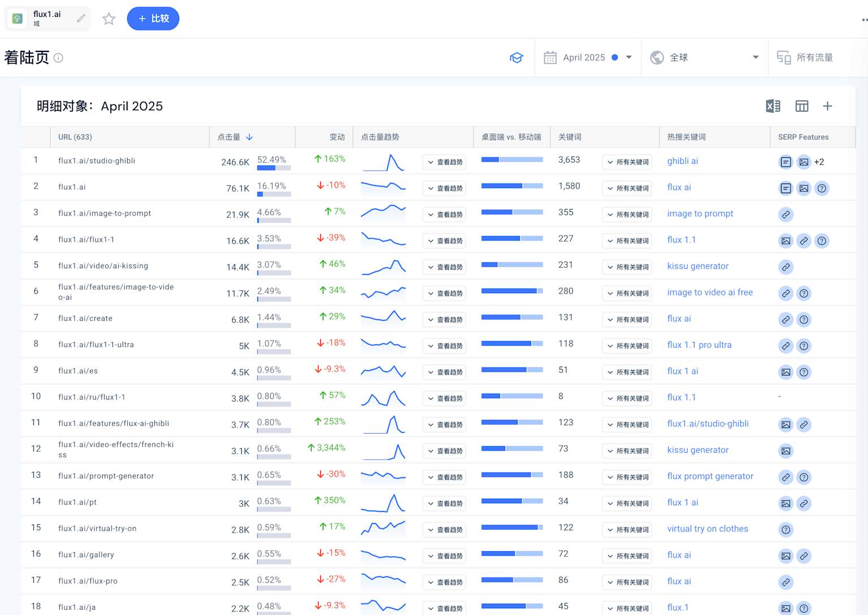This screenshot has height=615, width=868.
Task: Click featured snippet icon in studio-ghibli row
Action: point(786,162)
